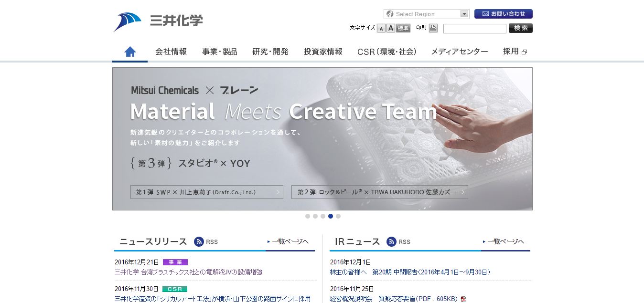Go to the home icon tab
The image size is (644, 303).
[x=130, y=52]
